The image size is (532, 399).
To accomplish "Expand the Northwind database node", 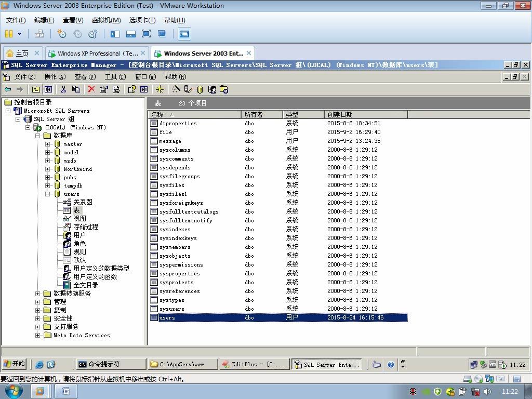I will click(48, 169).
